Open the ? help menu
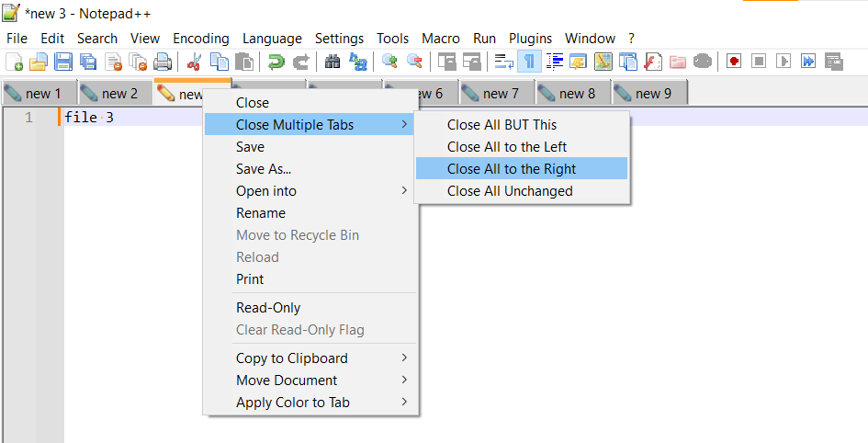Screen dimensions: 868x443 pos(632,39)
